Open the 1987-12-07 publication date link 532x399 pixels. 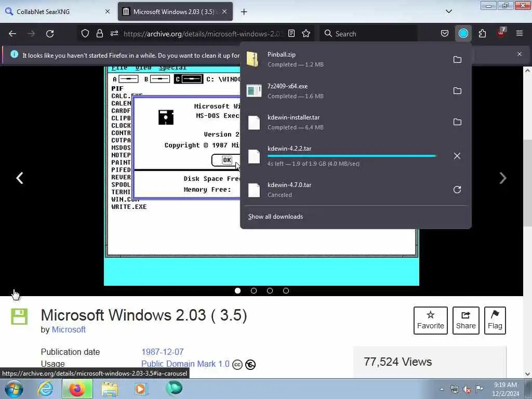(x=163, y=352)
